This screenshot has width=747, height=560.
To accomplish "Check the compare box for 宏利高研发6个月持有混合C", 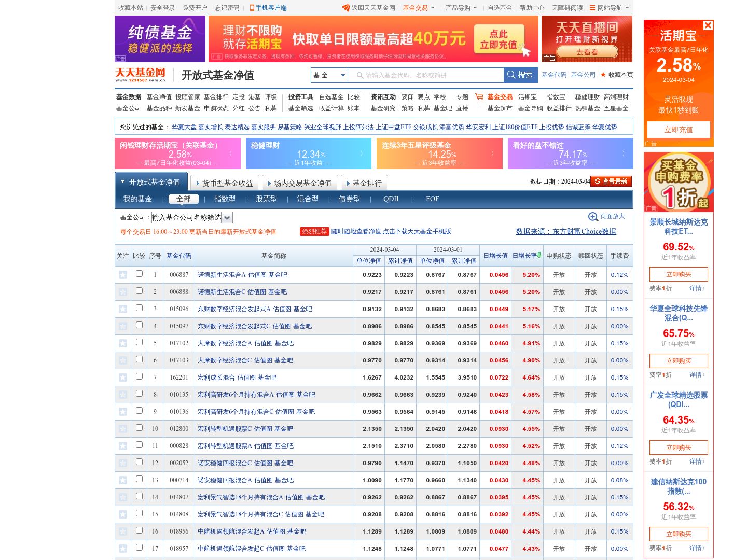I will pyautogui.click(x=139, y=411).
